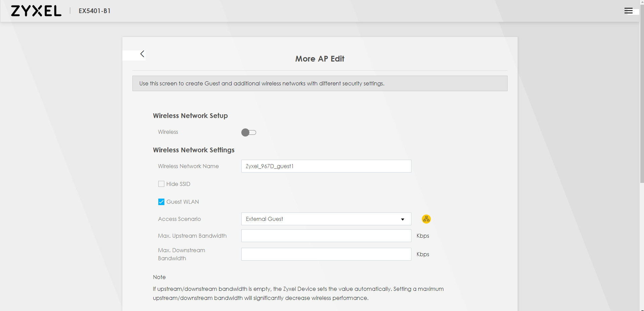Click the Max. Downstream Bandwidth input
Screen dimensions: 644x311
click(x=326, y=254)
